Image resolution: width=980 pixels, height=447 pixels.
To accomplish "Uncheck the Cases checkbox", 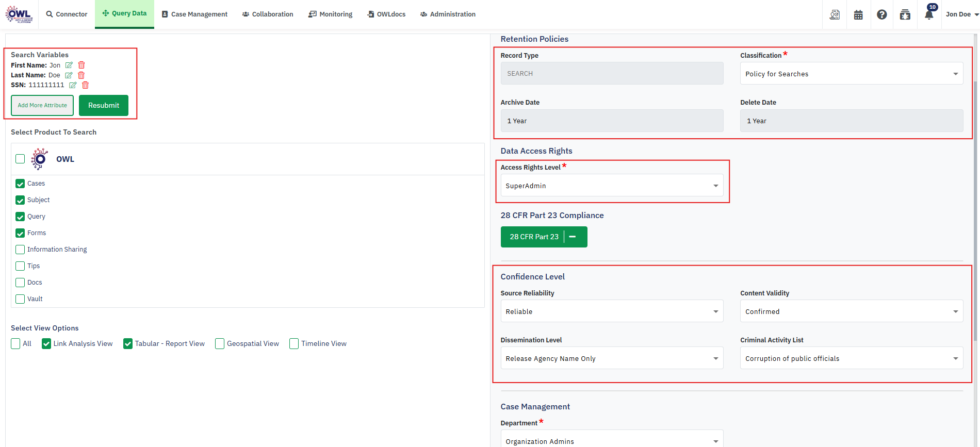I will [x=20, y=184].
